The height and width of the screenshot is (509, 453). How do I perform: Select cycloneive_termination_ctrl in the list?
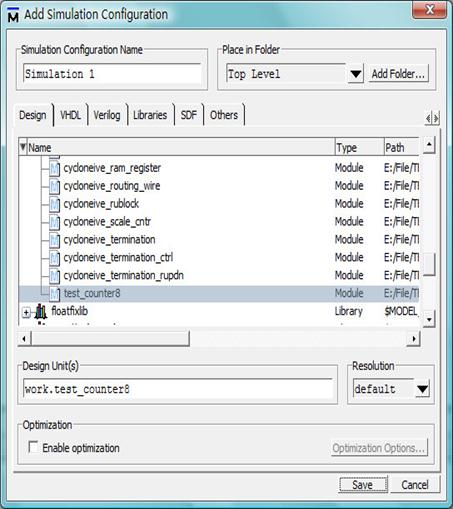(x=118, y=258)
